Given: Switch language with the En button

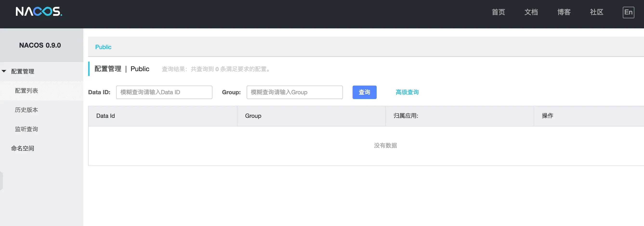Looking at the screenshot, I should [x=628, y=12].
